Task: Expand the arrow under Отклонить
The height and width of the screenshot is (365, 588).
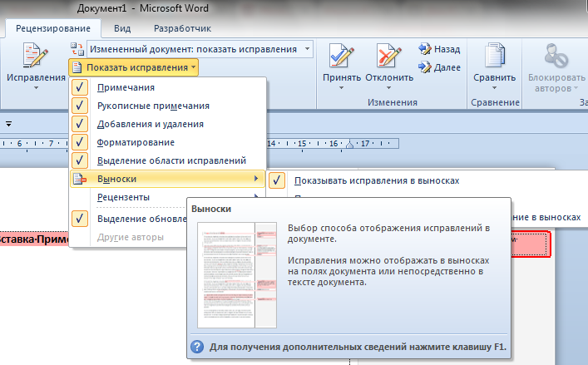Action: point(389,88)
